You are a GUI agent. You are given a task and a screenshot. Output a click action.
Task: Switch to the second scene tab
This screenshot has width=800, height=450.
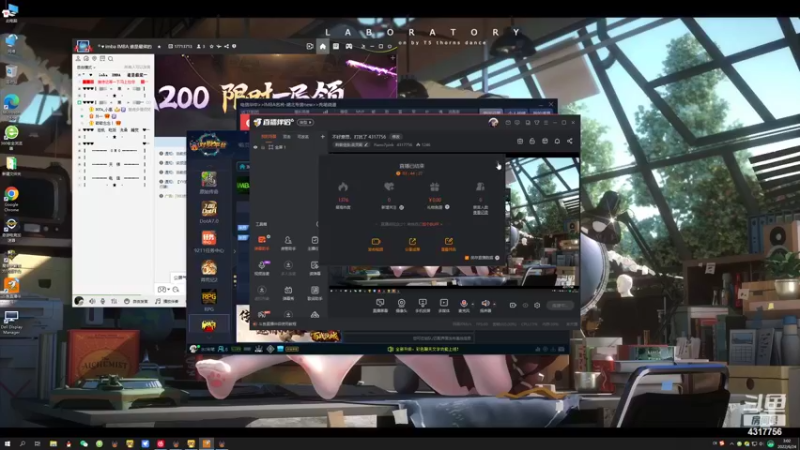[287, 137]
